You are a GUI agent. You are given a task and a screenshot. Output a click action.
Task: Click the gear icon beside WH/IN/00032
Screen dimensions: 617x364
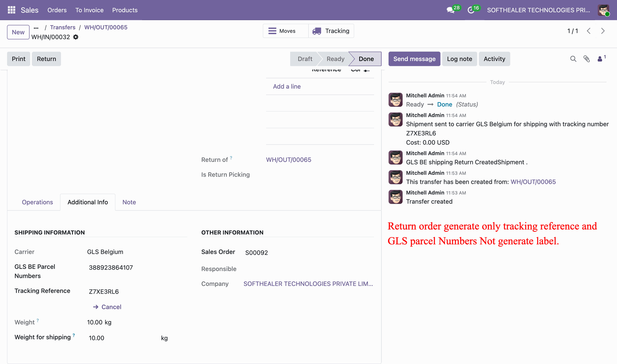click(x=76, y=37)
